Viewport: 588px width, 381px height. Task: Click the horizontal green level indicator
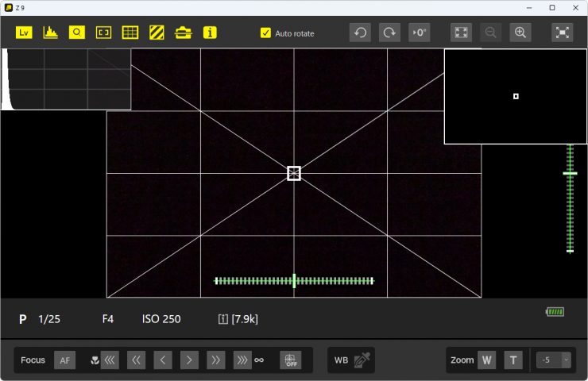(294, 280)
